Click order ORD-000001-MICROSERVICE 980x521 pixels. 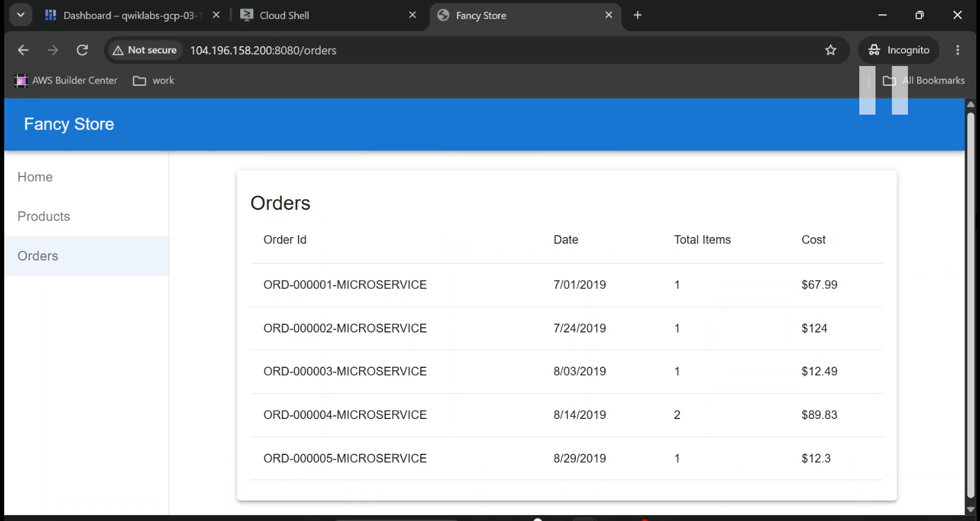pos(345,285)
